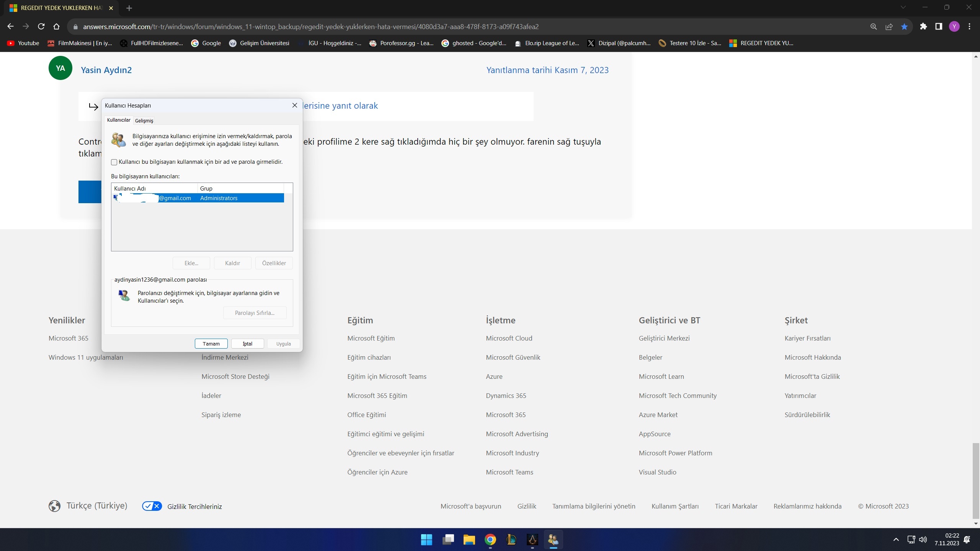Viewport: 980px width, 551px height.
Task: Open Gelişim Üniversitesi bookmark
Action: (x=259, y=43)
